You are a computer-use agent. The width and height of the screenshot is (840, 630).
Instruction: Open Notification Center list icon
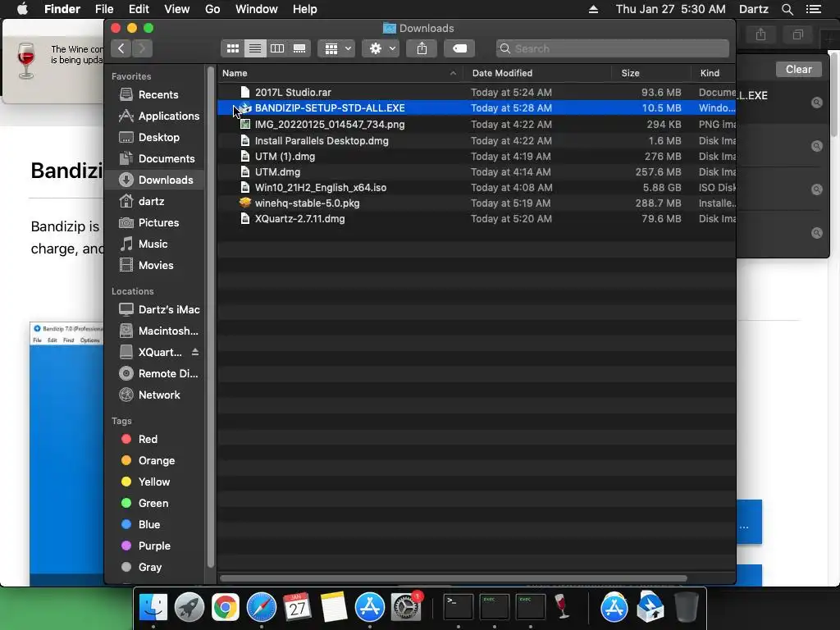pyautogui.click(x=814, y=9)
